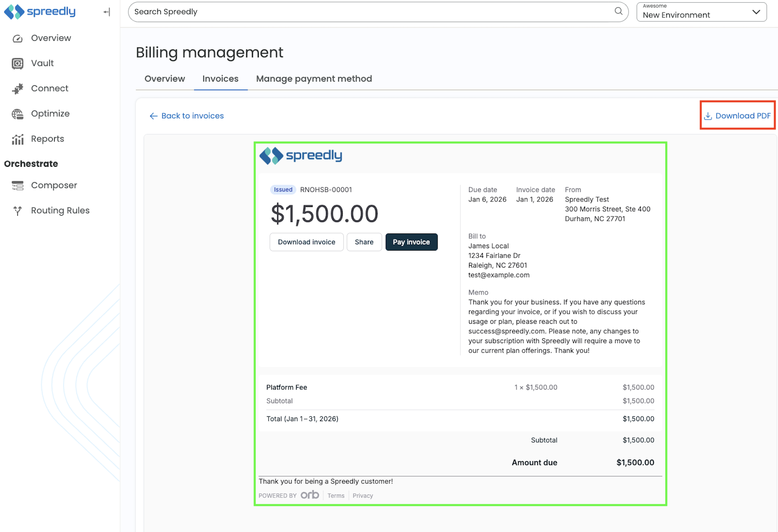
Task: Click the search magnifier icon
Action: 618,11
